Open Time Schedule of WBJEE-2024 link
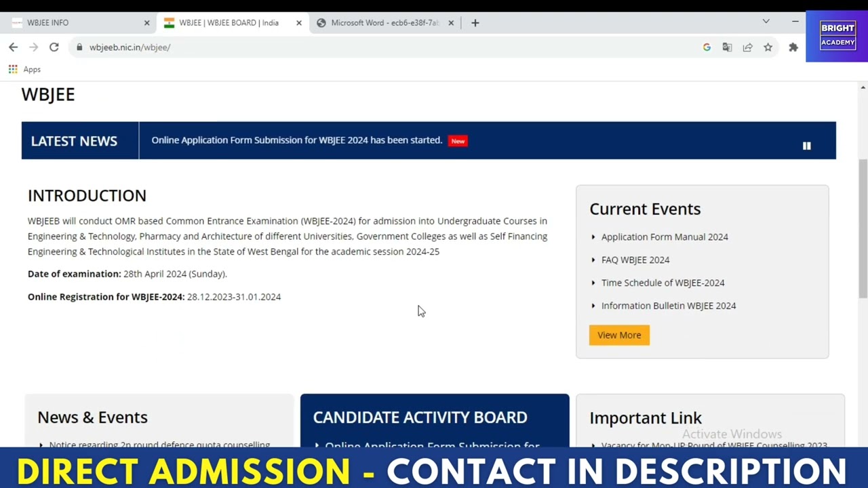 663,283
